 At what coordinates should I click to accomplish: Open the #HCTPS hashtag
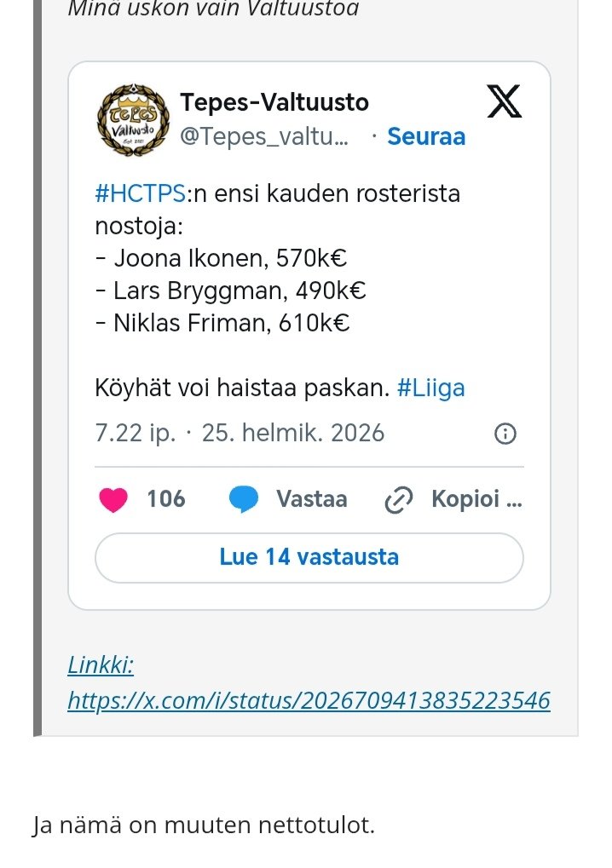click(x=140, y=193)
